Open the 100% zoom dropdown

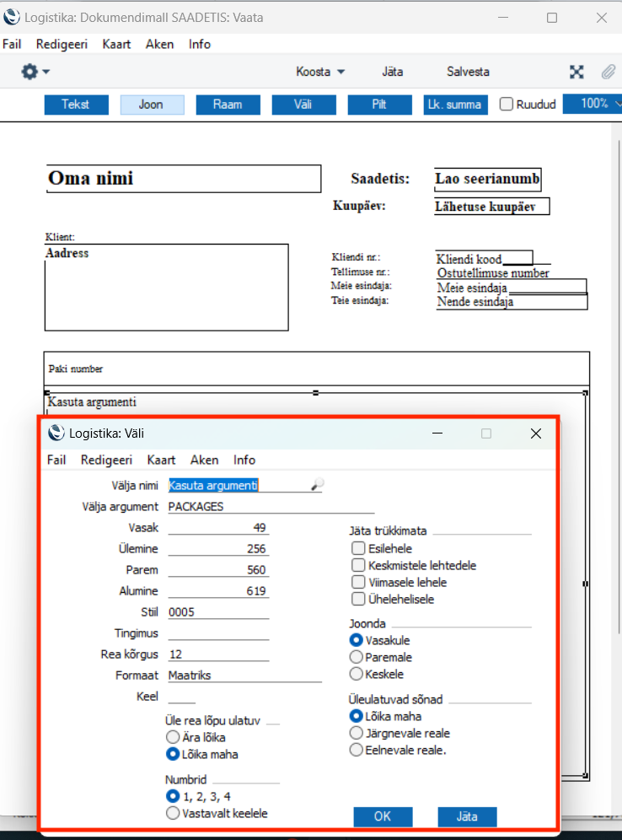click(594, 104)
